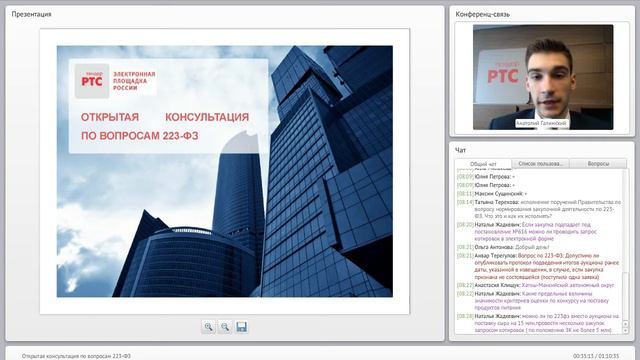Click the Анатолий Галинский name label
This screenshot has height=360, width=640.
click(541, 123)
